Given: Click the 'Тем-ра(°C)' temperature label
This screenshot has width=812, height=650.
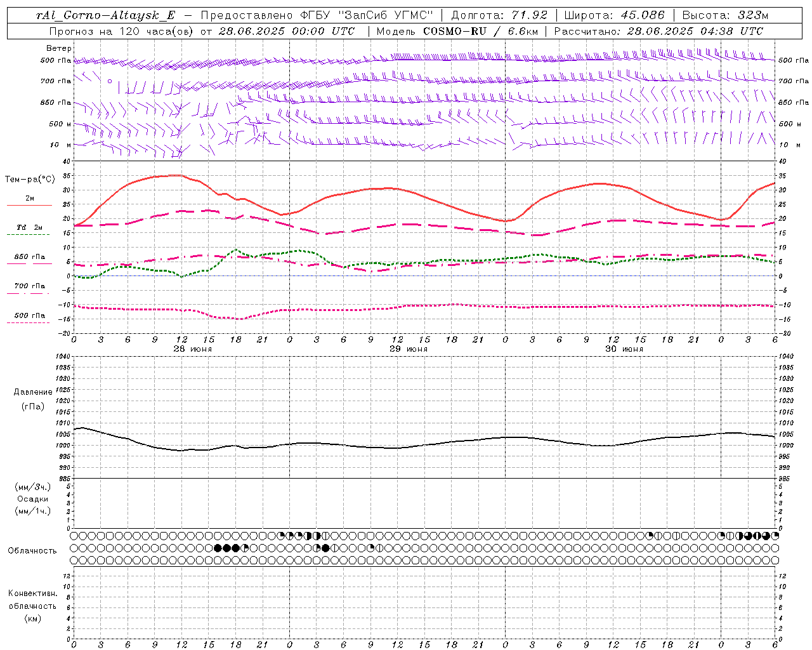Looking at the screenshot, I should tap(30, 180).
